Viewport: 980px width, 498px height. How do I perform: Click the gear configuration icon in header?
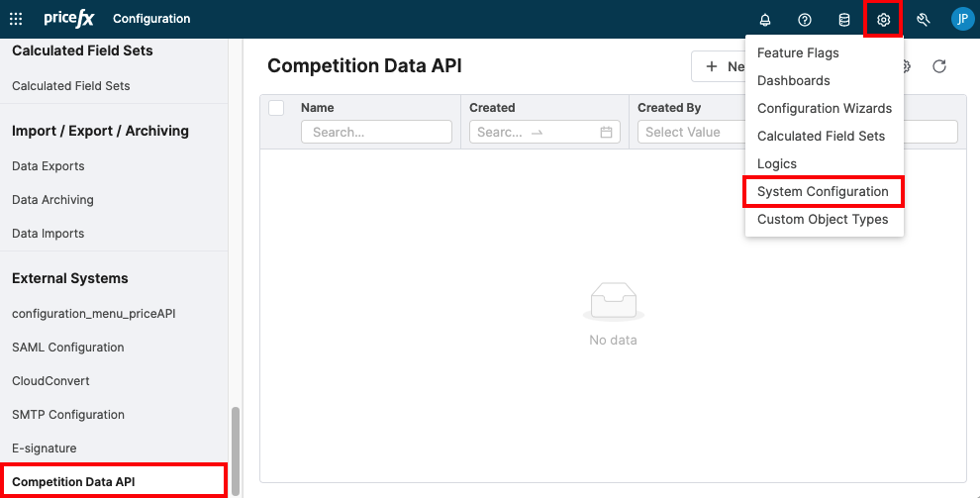(x=884, y=20)
